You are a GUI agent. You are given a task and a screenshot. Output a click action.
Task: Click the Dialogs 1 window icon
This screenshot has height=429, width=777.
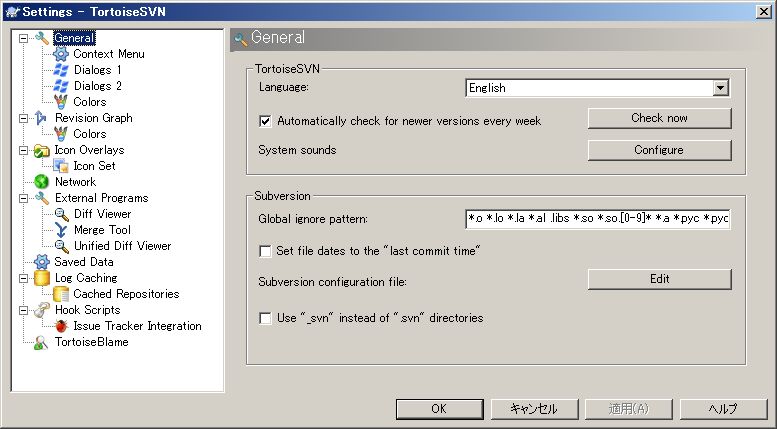61,70
